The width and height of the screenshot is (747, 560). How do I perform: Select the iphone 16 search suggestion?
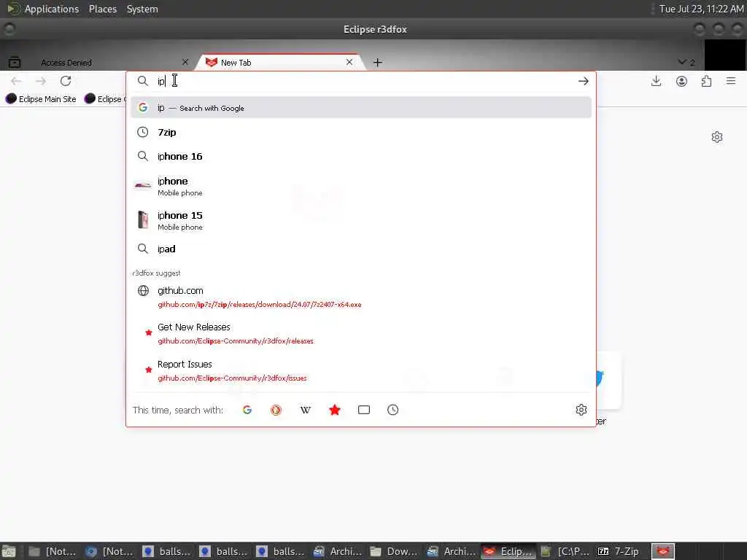361,156
